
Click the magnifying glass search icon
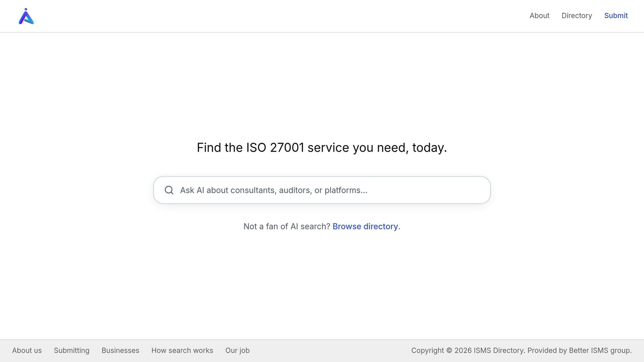coord(169,190)
